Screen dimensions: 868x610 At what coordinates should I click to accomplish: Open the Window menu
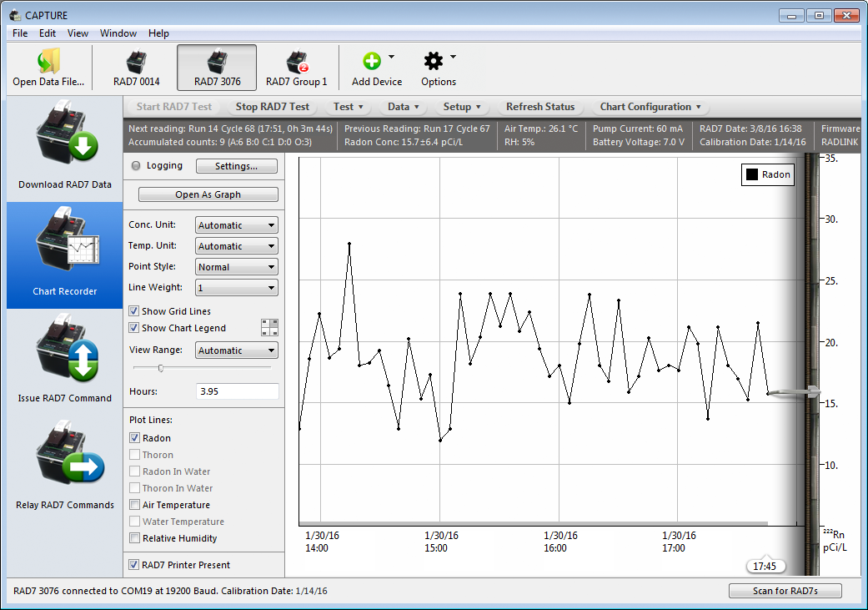[118, 33]
